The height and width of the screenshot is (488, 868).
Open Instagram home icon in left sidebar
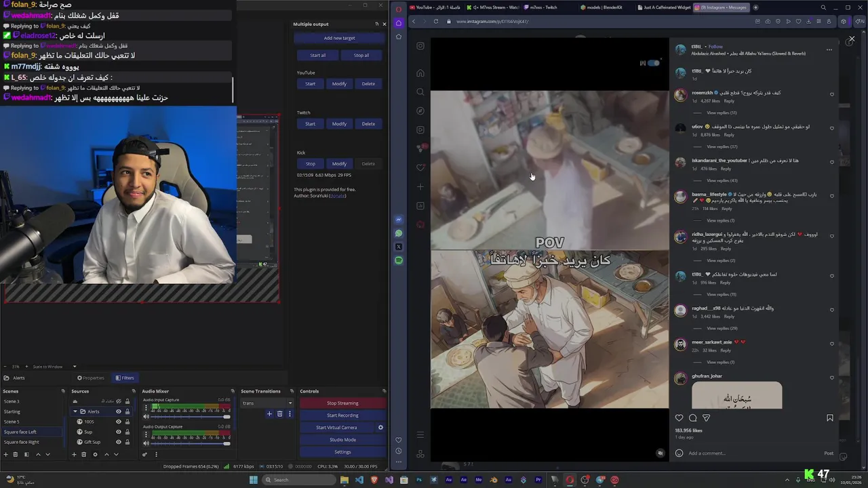(420, 73)
